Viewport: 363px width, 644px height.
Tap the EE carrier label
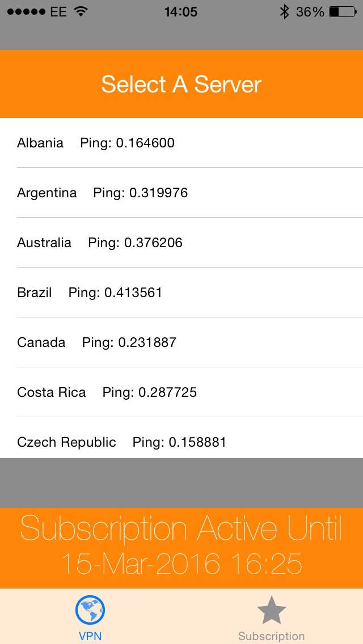coord(58,12)
